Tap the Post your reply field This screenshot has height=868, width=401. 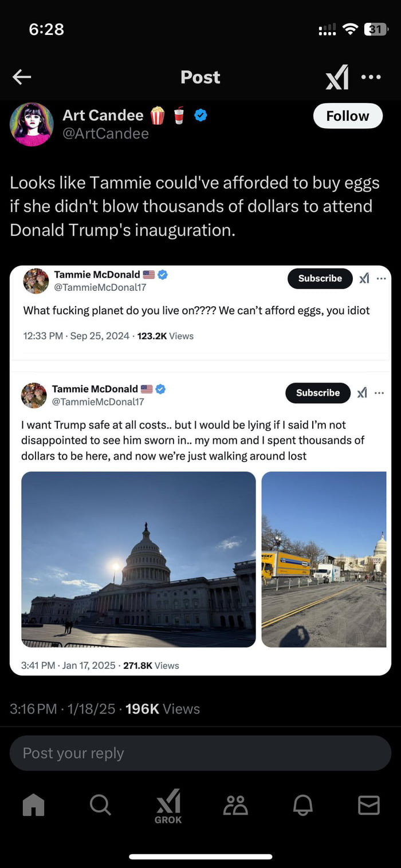[x=200, y=753]
